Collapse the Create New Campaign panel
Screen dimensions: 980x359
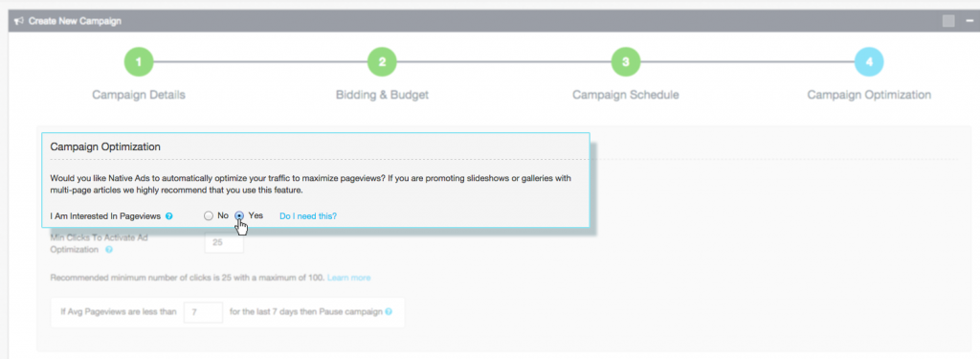click(969, 21)
